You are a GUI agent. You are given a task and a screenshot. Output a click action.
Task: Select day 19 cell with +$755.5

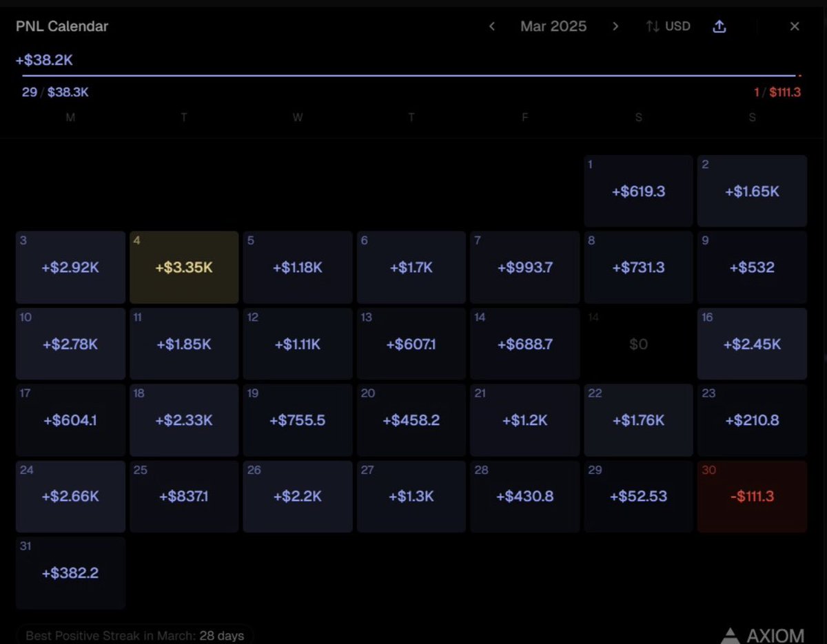pyautogui.click(x=298, y=420)
